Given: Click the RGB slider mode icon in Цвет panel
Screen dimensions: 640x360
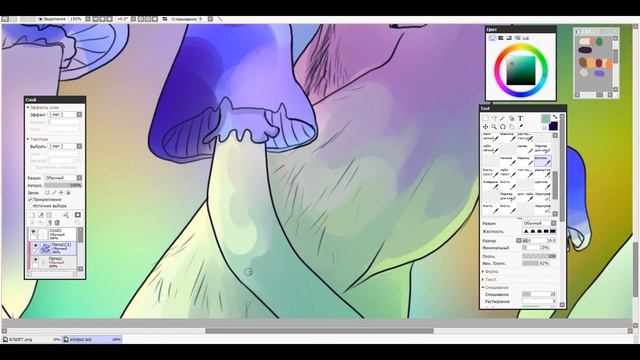Looking at the screenshot, I should [x=500, y=38].
